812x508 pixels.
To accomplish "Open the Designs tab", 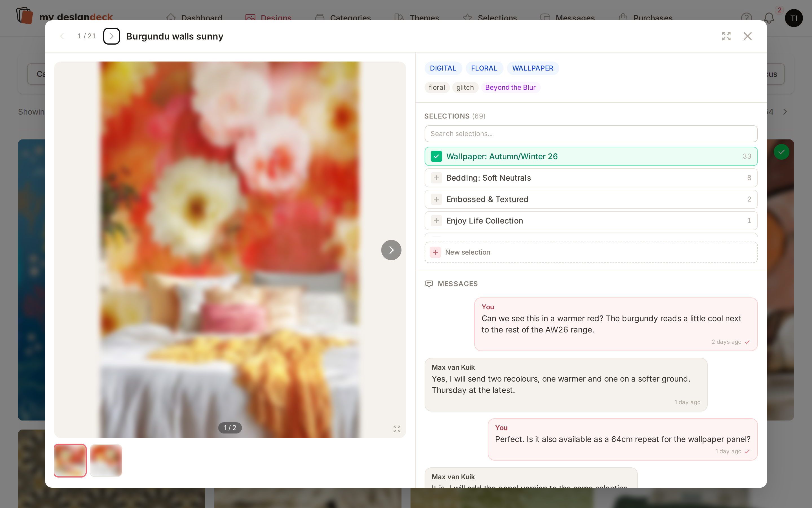I will pos(268,18).
